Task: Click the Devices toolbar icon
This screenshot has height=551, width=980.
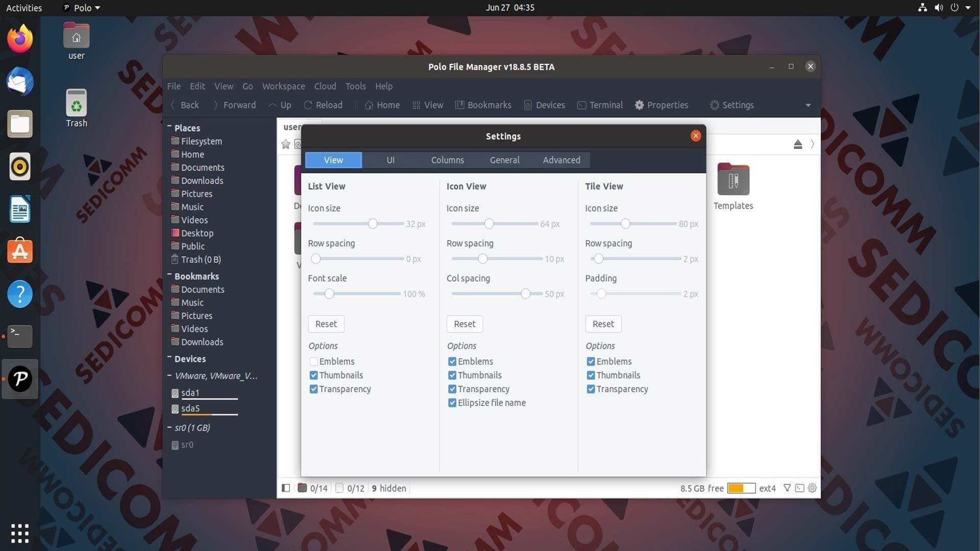Action: click(528, 105)
